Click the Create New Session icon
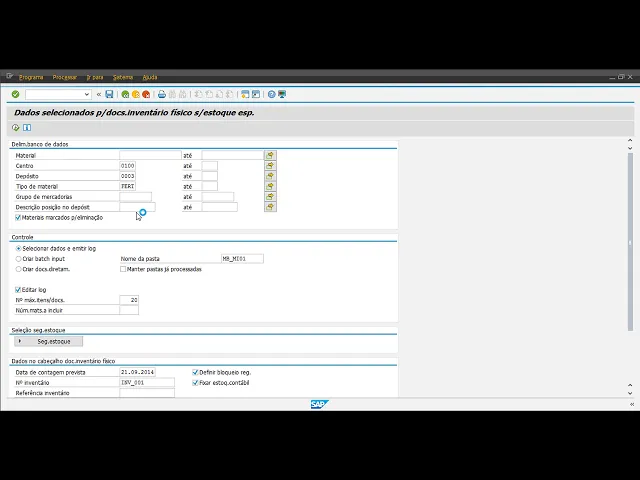The image size is (640, 480). point(245,94)
